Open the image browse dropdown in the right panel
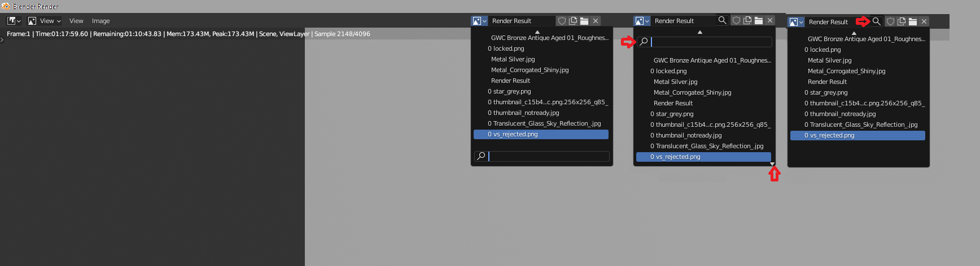 [x=796, y=22]
